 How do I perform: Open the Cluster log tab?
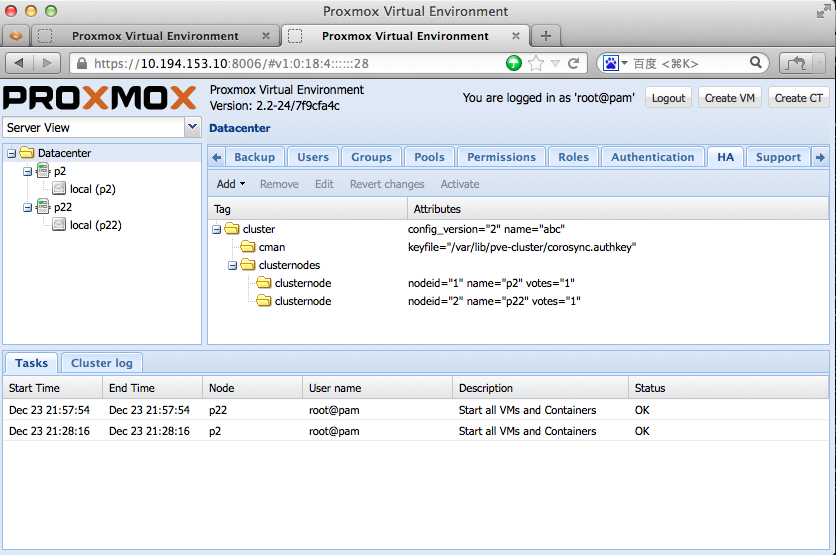pyautogui.click(x=101, y=363)
